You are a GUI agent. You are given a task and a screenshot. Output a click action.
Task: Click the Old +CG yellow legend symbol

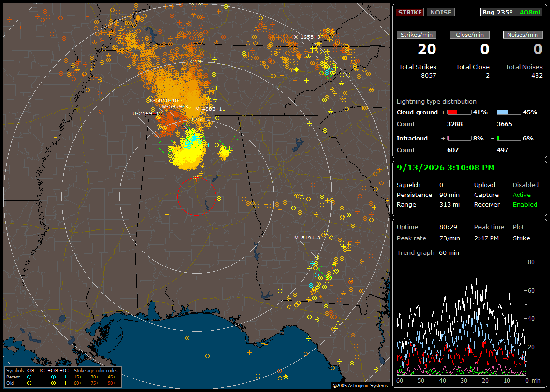53,383
